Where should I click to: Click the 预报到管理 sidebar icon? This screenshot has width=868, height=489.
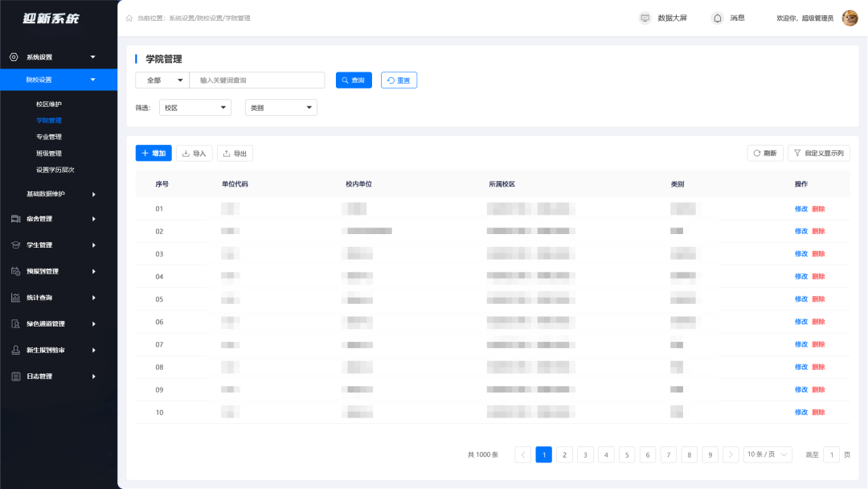[15, 271]
